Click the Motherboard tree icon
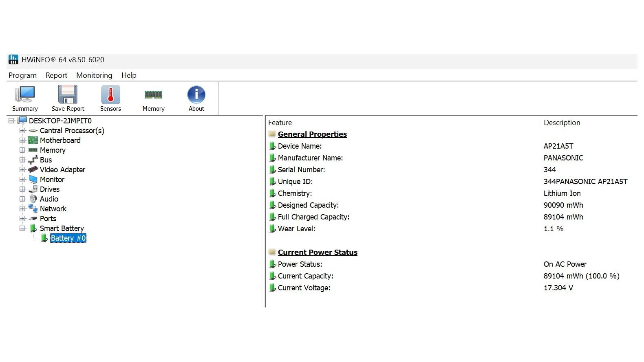 pos(33,140)
